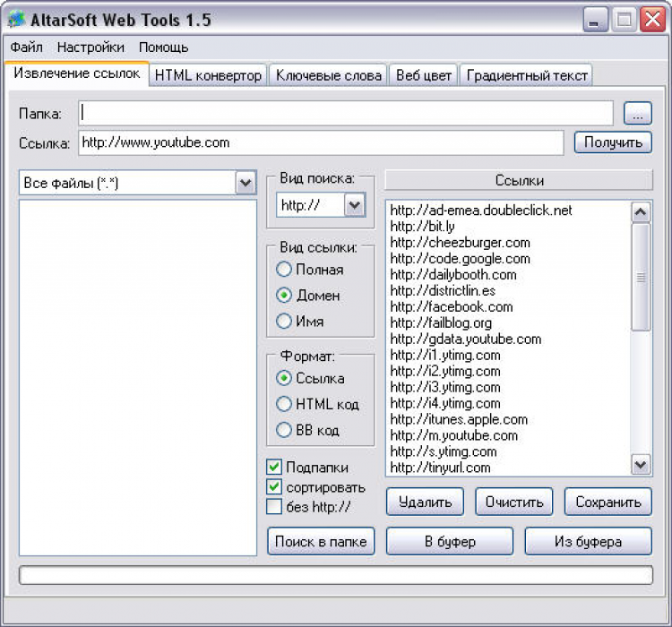672x627 pixels.
Task: Click into the Папка input field
Action: pyautogui.click(x=346, y=113)
